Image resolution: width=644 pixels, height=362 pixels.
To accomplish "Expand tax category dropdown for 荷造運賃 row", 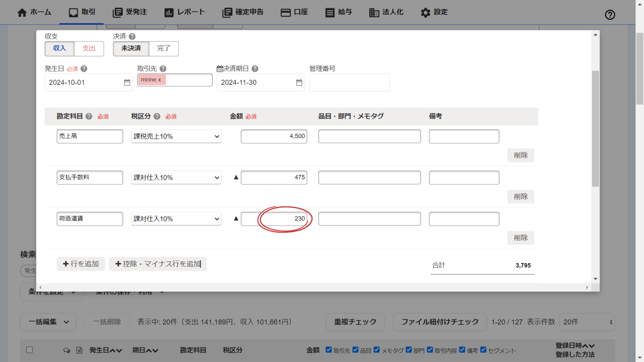I will (176, 219).
